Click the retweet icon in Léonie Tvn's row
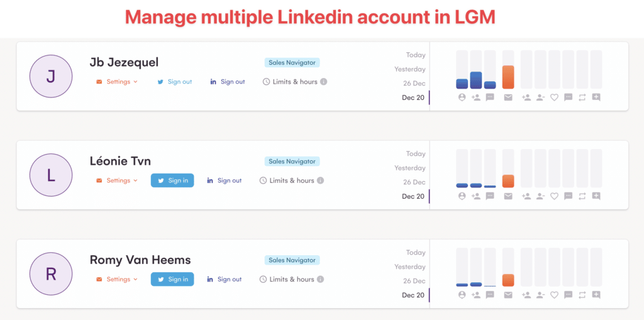 click(x=582, y=196)
